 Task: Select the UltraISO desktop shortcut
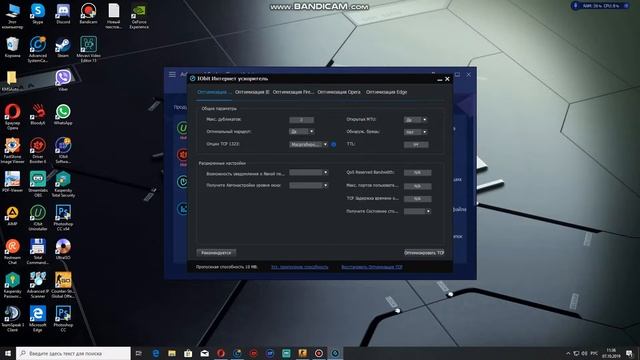tap(63, 249)
